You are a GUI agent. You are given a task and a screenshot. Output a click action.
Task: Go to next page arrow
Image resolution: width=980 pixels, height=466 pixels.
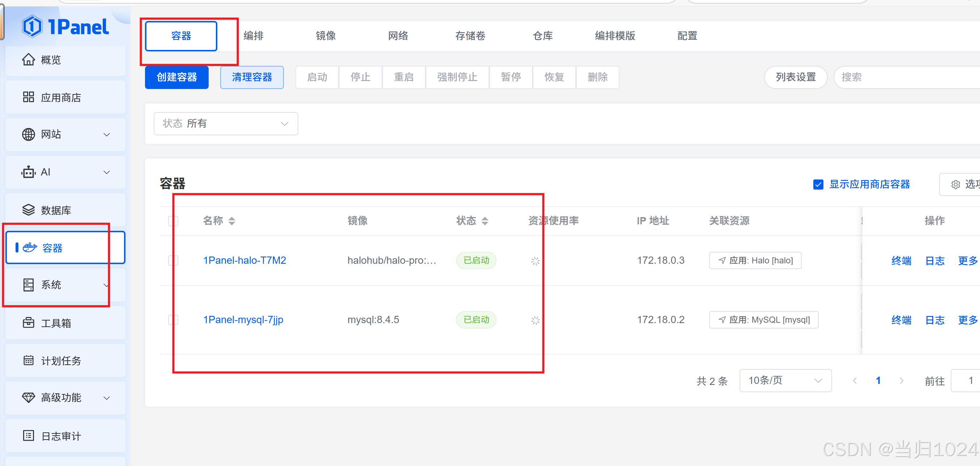[901, 380]
